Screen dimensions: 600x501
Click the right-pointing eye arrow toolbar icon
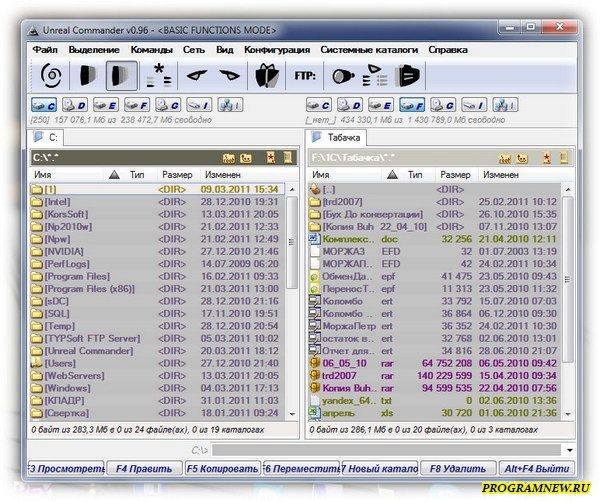tap(229, 75)
